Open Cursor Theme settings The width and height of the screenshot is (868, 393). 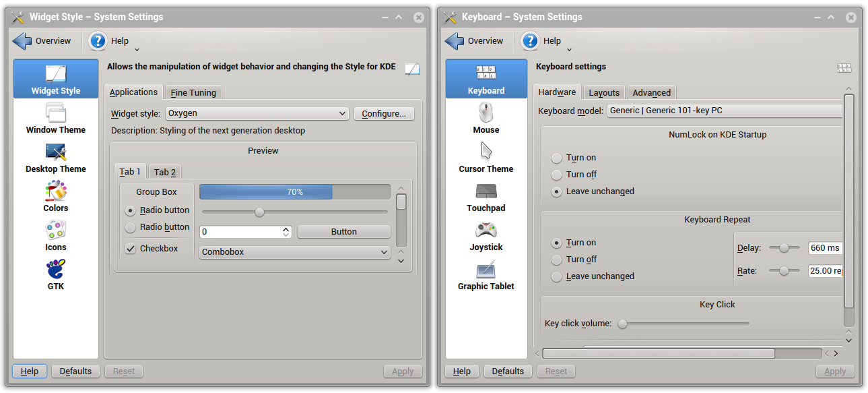pyautogui.click(x=486, y=158)
